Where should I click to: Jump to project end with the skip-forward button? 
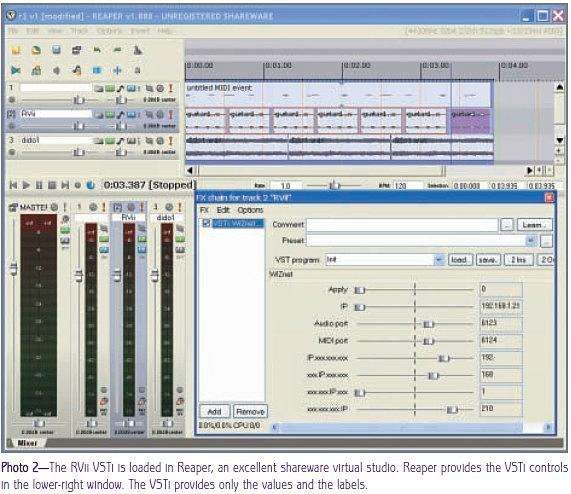pos(65,185)
